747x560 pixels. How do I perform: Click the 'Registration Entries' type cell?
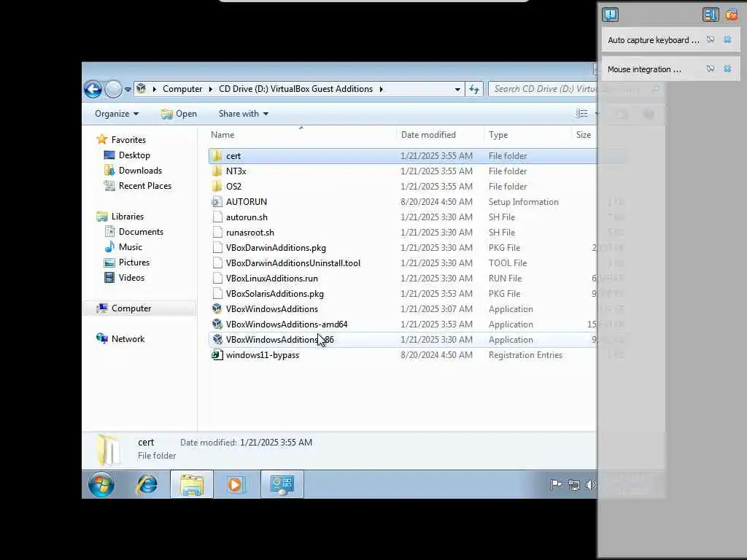pos(525,355)
